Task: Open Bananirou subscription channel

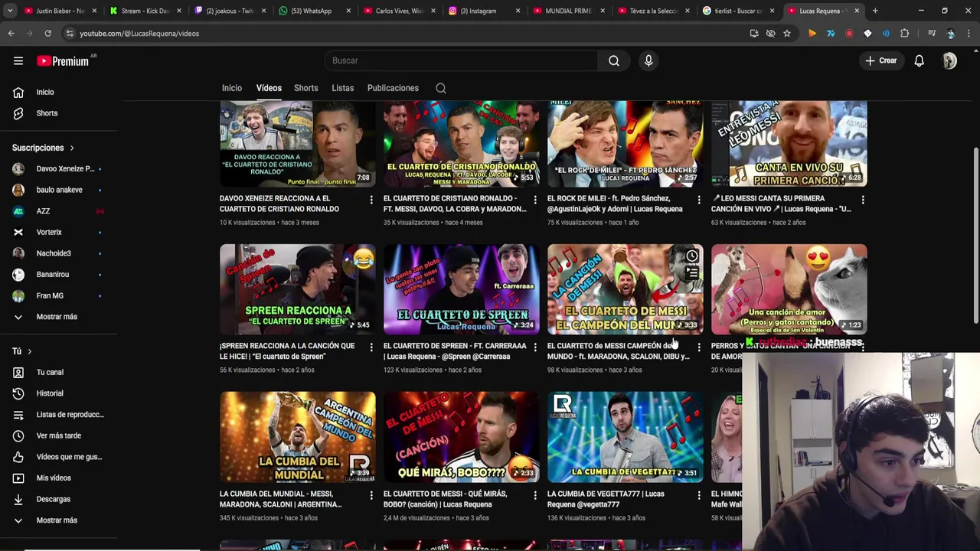Action: coord(60,274)
